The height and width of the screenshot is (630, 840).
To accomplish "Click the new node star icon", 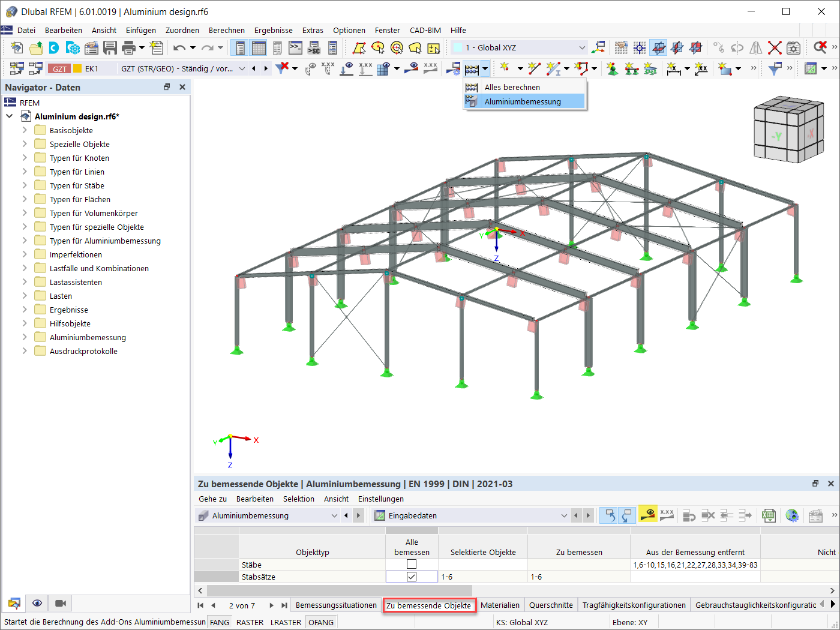I will pos(505,68).
